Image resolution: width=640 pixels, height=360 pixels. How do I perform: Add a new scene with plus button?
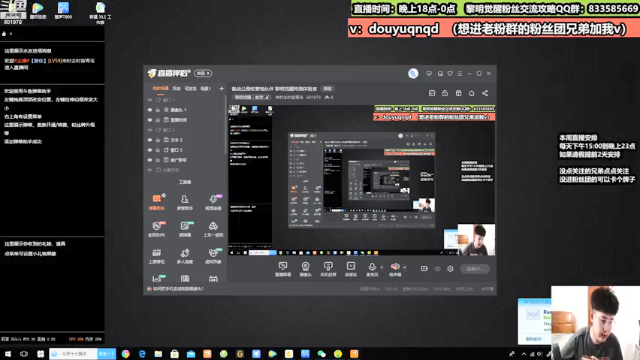tap(221, 88)
